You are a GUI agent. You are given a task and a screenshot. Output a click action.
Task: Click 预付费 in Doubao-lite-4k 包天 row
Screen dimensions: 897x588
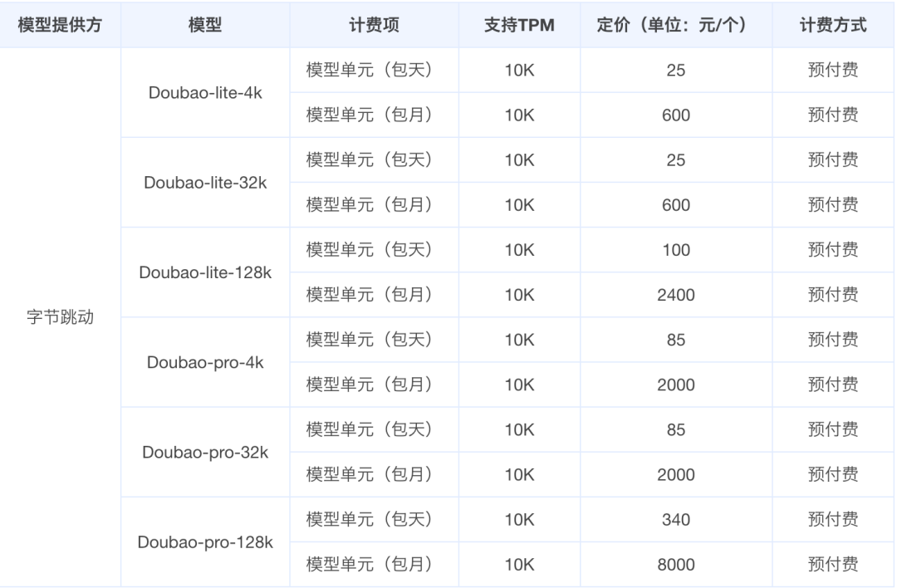[833, 70]
